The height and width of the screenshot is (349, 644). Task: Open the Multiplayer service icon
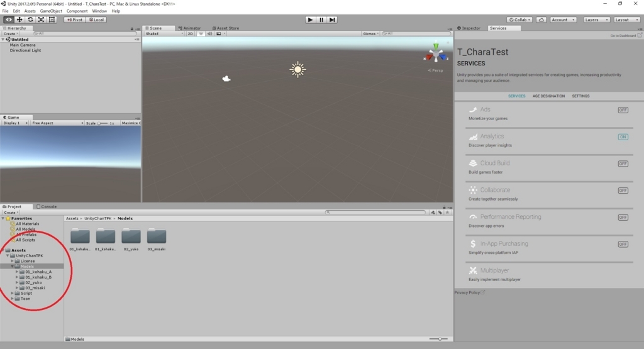473,270
